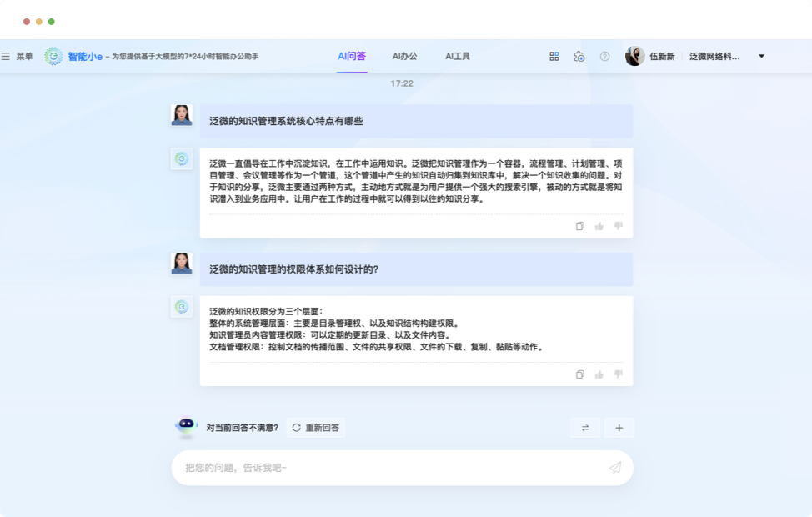The height and width of the screenshot is (517, 812).
Task: Copy the second answer about 权限体系
Action: pyautogui.click(x=580, y=374)
